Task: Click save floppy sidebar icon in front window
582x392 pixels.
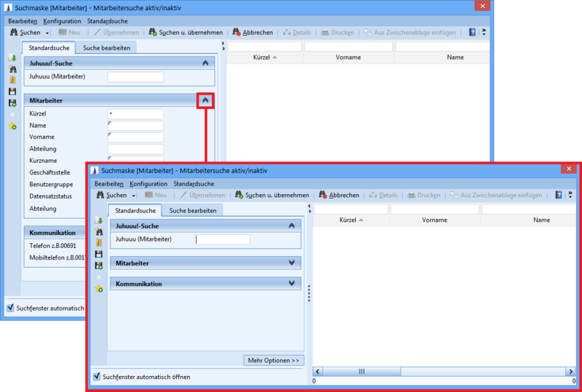Action: click(x=99, y=255)
